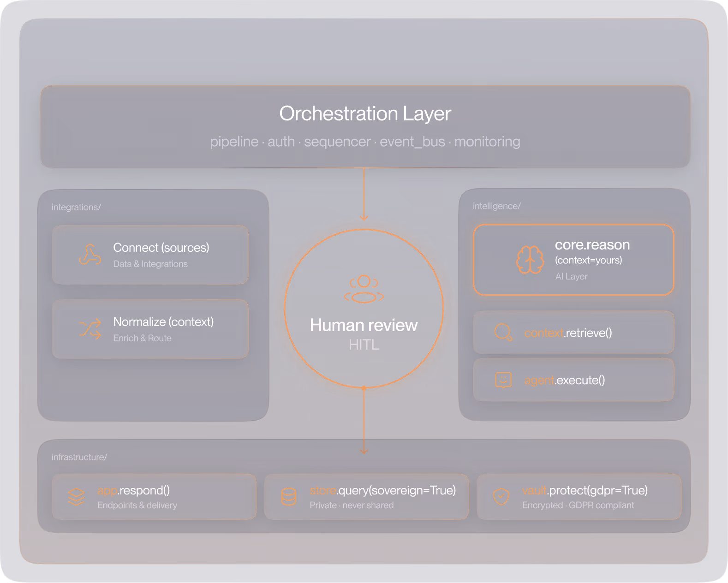Screen dimensions: 728x583
Task: Click the shield check icon beside vault.protect
Action: 501,497
